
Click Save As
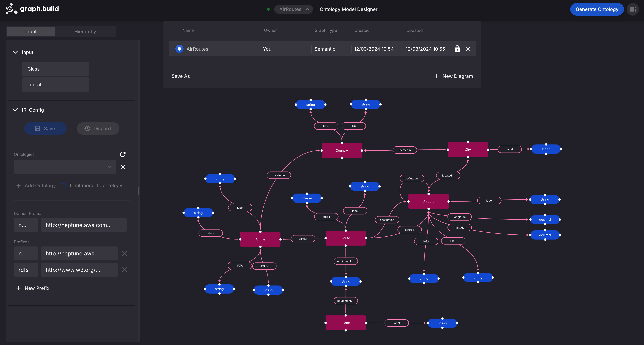(180, 76)
